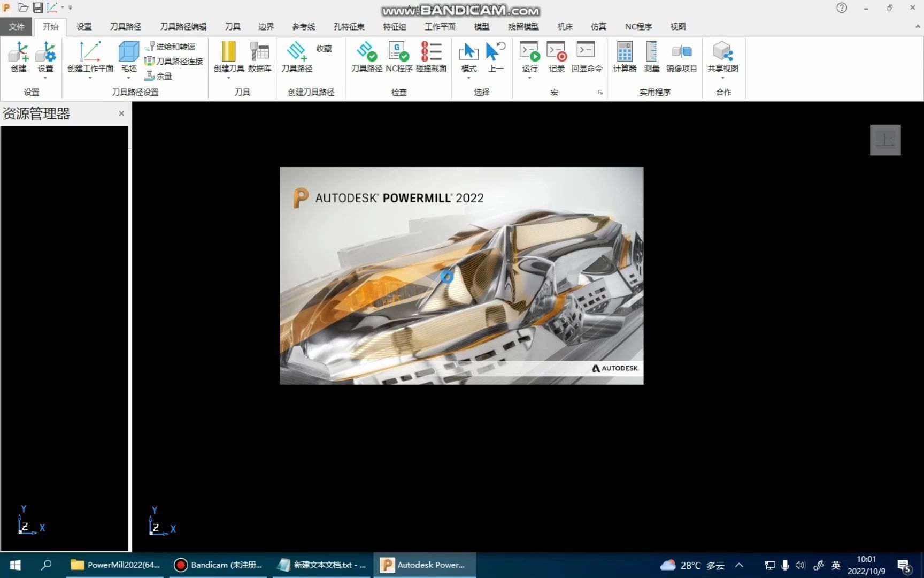Switch to 刀具路径 ribbon tab
This screenshot has height=578, width=924.
126,27
